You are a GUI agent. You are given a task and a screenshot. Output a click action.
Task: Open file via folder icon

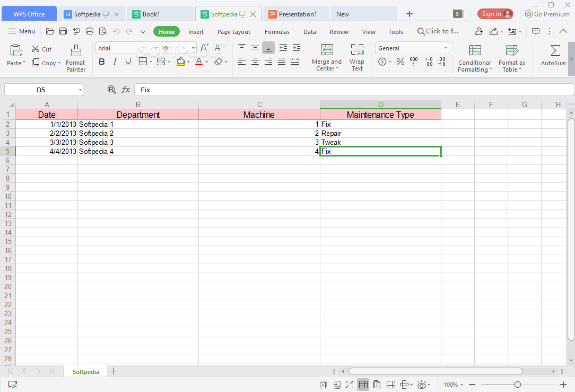tap(50, 31)
